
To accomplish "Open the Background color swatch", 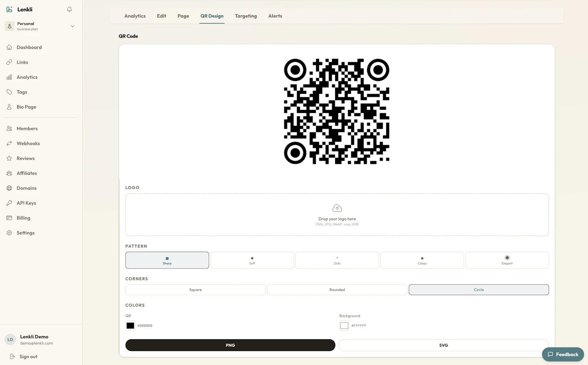I will click(344, 326).
